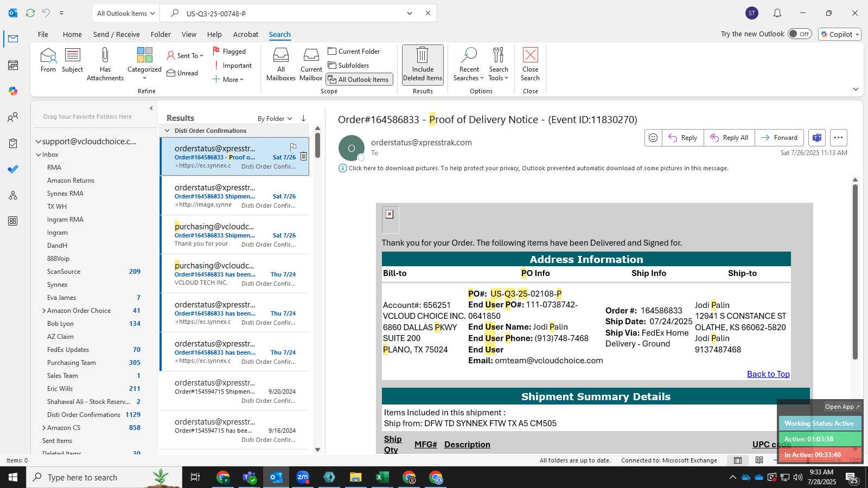Toggle Include Deleted Items

423,65
